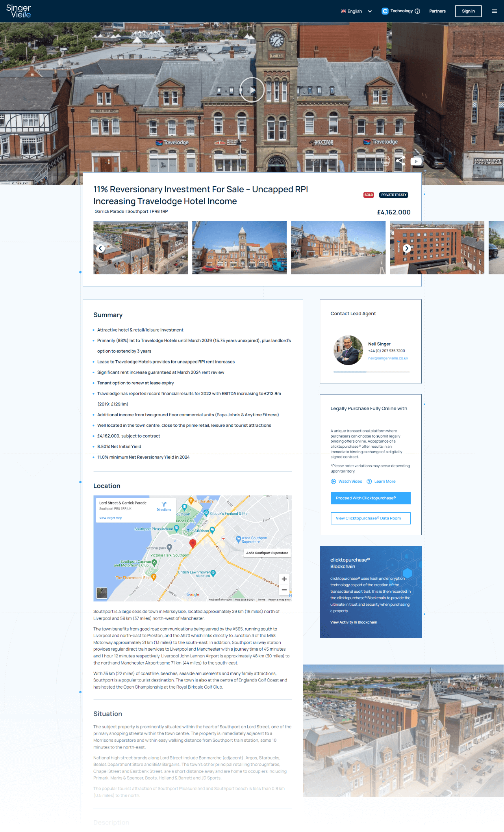Click Proceed With Clicktopurchase button

371,498
